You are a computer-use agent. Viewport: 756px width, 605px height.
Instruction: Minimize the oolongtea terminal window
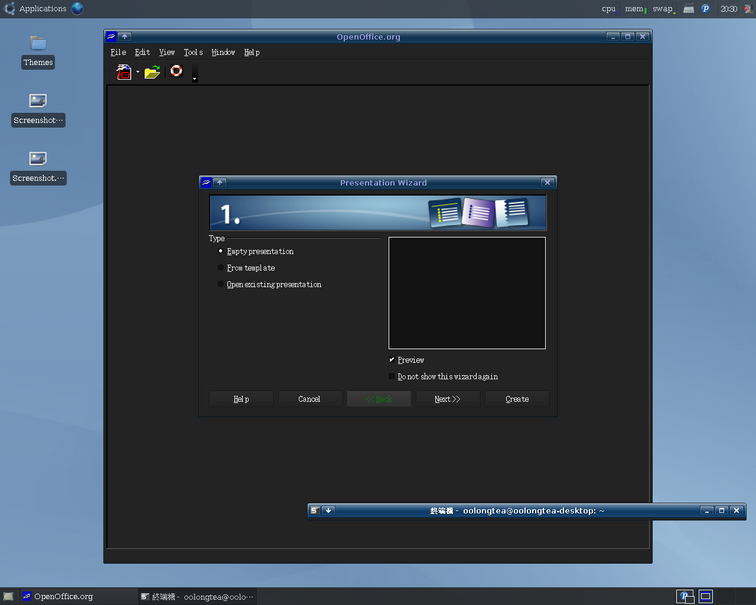coord(707,511)
